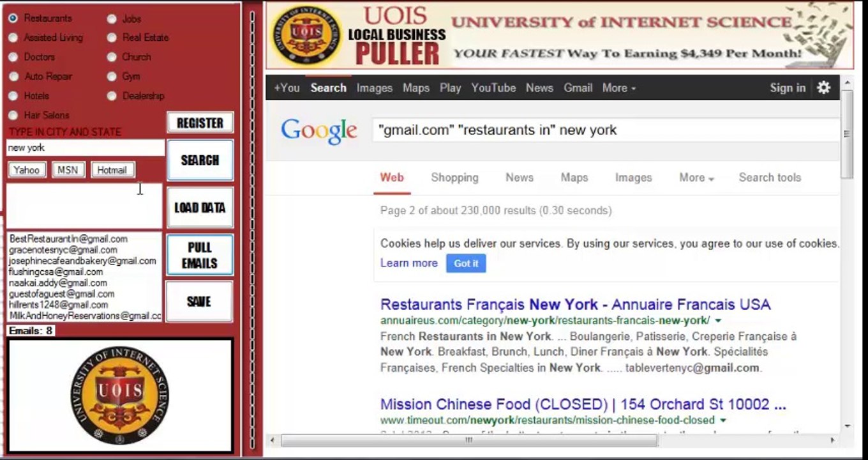
Task: Open Search tools options
Action: coord(770,178)
